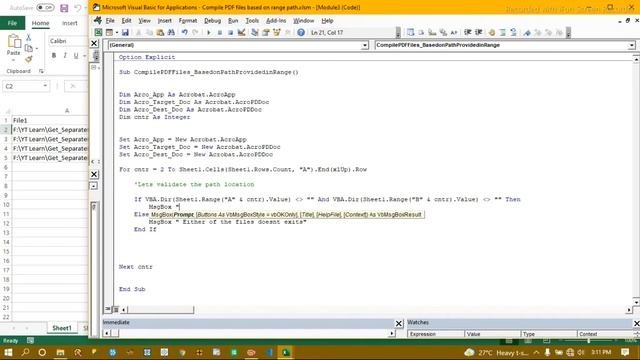Viewport: 640px width, 360px height.
Task: Close the Properties pane with its X
Action: tap(94, 174)
